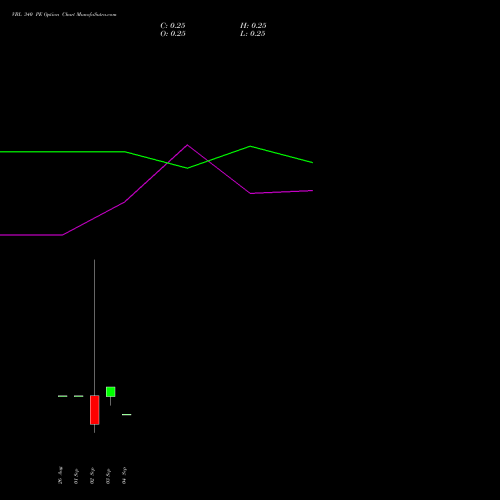The height and width of the screenshot is (500, 500).
Task: Click the open value "O: 0.25"
Action: coord(173,34)
